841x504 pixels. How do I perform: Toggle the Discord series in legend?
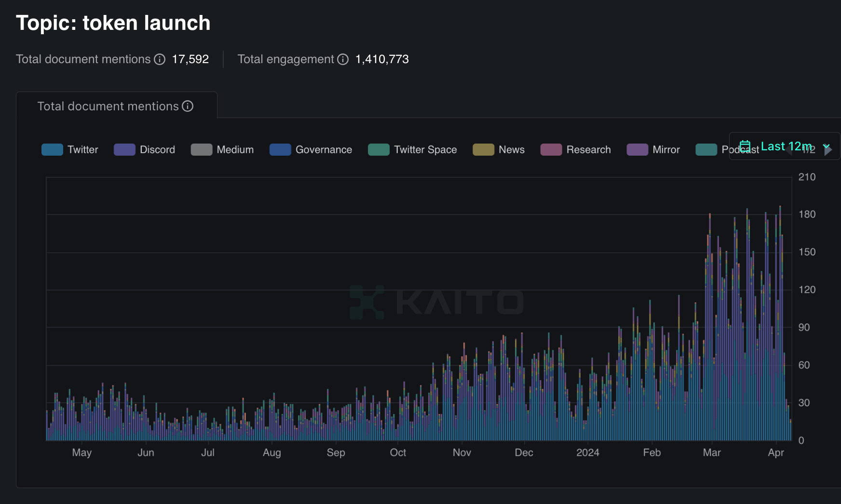(x=145, y=150)
